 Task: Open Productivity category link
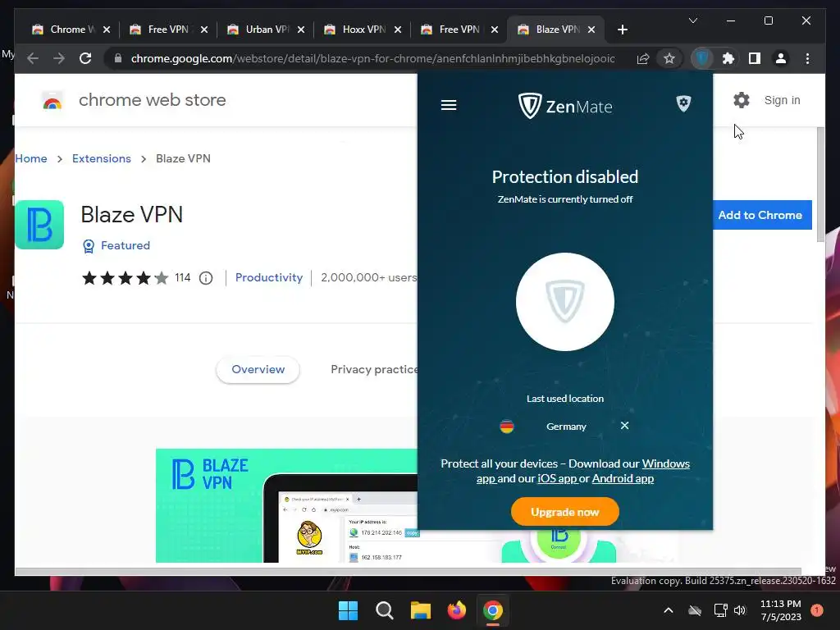click(269, 277)
